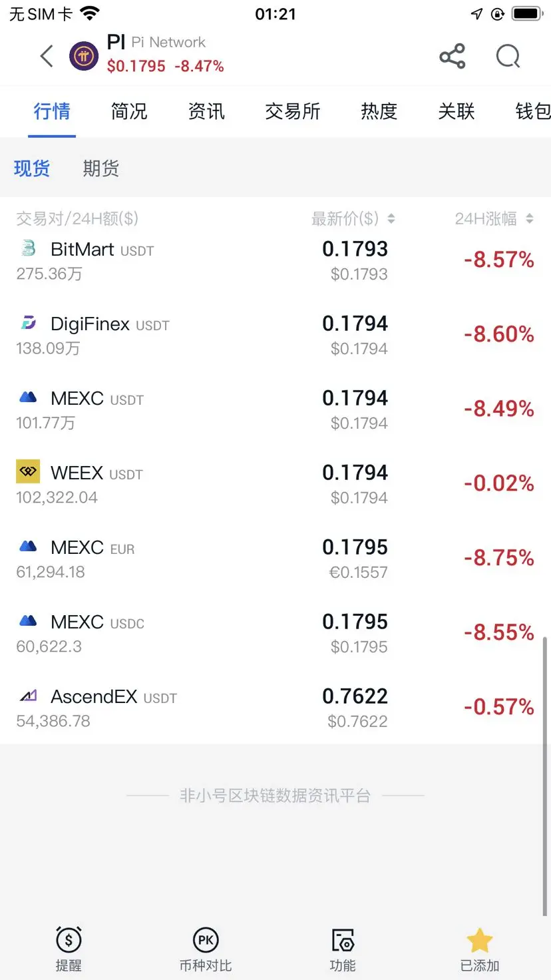This screenshot has width=551, height=980.
Task: Tap the back arrow icon
Action: (x=47, y=56)
